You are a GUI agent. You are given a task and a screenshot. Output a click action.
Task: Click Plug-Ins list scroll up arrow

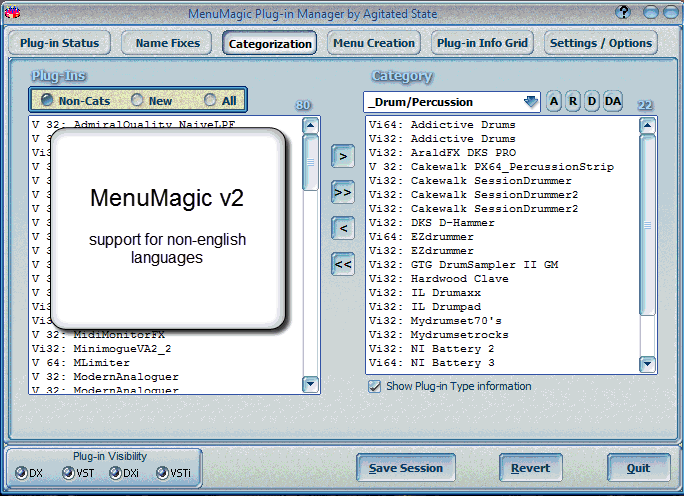tap(310, 125)
